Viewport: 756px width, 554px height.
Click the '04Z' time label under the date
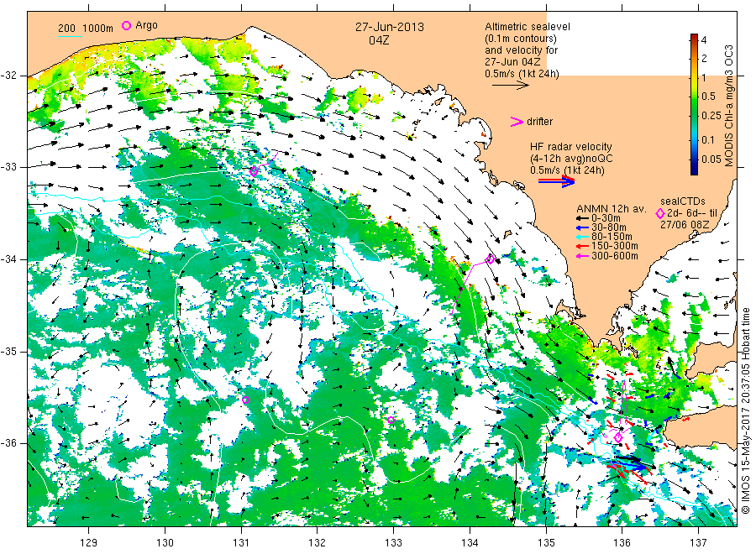point(379,40)
